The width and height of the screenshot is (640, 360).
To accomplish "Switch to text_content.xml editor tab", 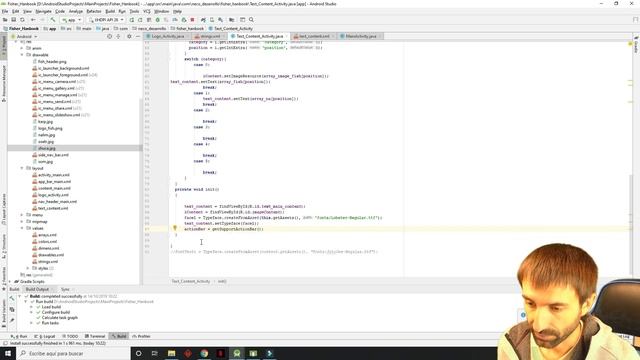I will (313, 36).
